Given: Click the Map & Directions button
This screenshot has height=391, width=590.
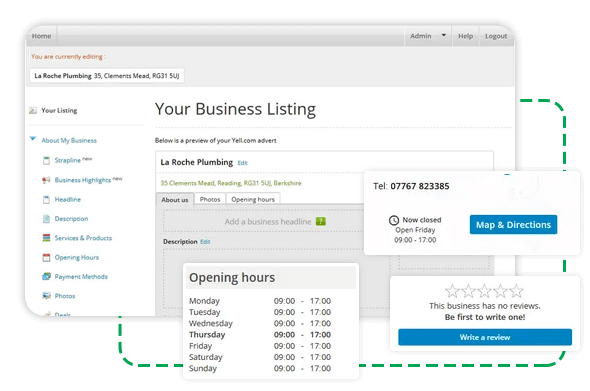Looking at the screenshot, I should [513, 225].
